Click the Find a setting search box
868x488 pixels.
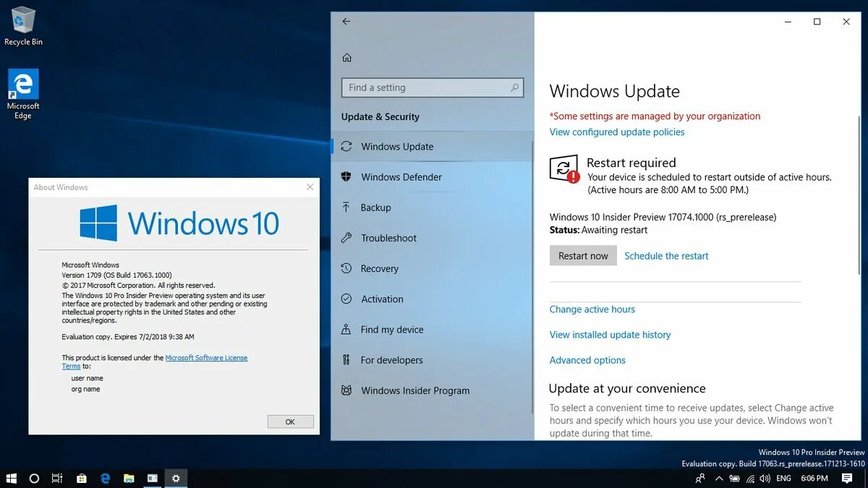tap(432, 87)
